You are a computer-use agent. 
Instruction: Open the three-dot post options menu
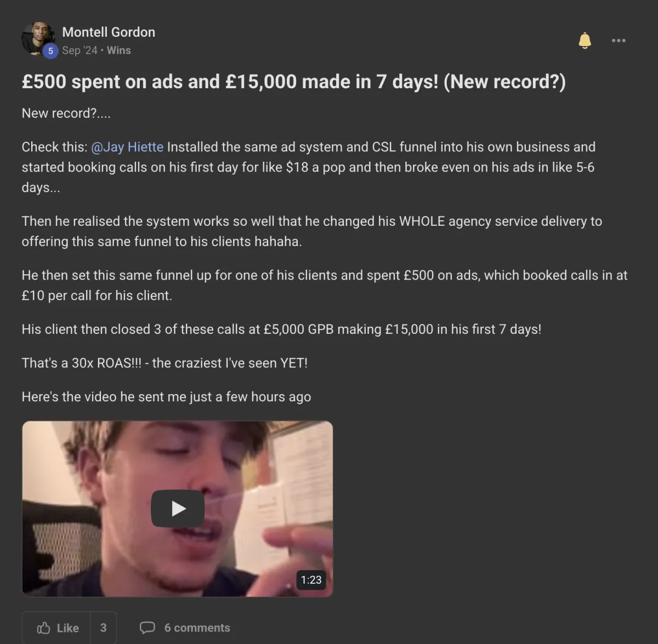pyautogui.click(x=619, y=41)
